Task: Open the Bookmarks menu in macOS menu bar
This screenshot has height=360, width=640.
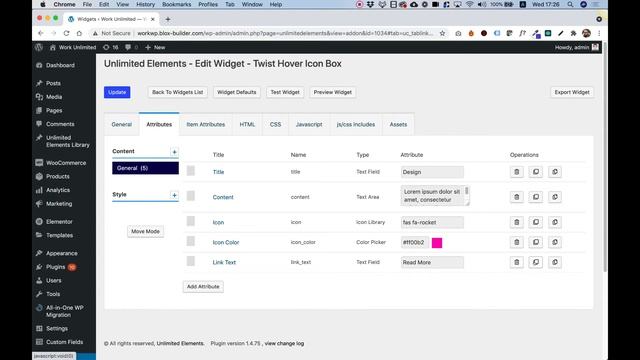Action: pos(176,4)
